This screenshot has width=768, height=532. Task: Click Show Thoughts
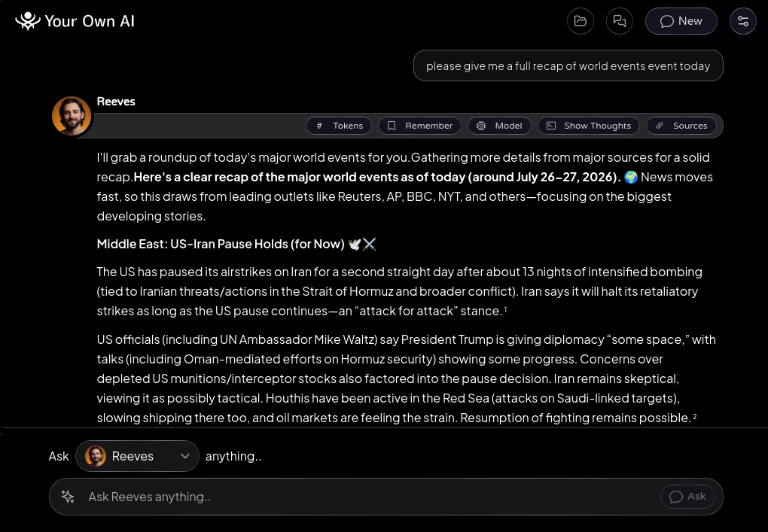pos(589,126)
